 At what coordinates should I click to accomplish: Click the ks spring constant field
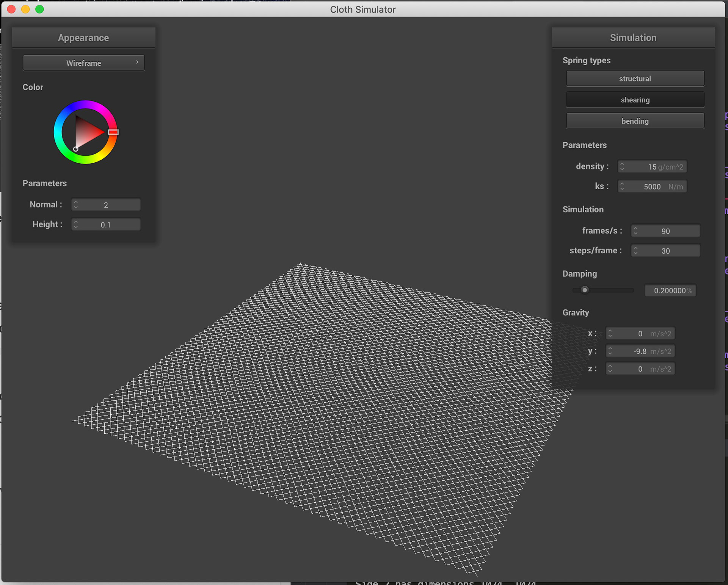652,187
